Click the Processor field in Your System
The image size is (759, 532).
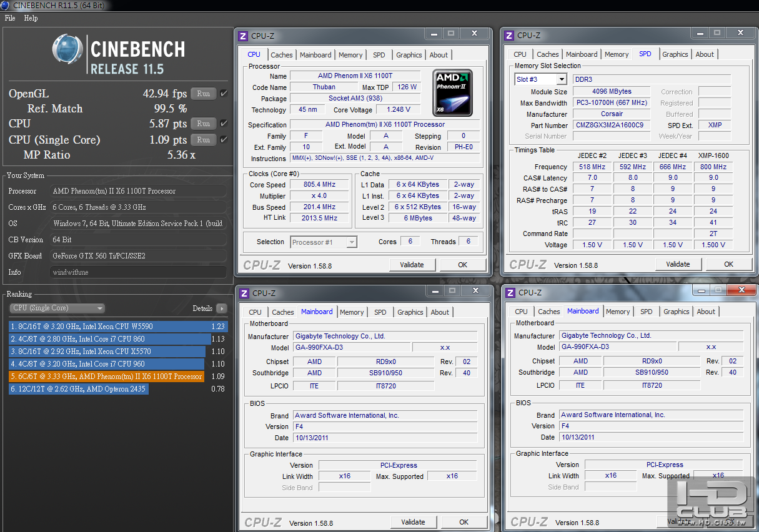(138, 191)
